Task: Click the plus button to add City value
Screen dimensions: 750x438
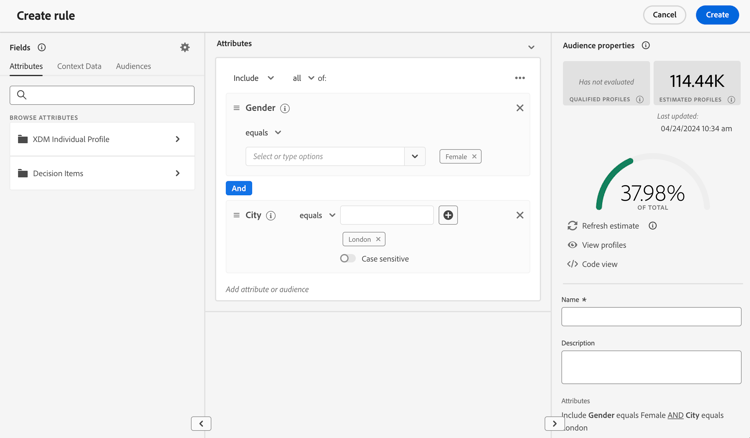Action: [x=448, y=215]
